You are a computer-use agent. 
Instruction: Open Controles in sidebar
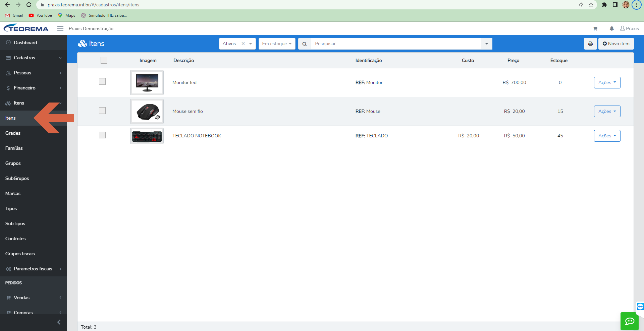pos(34,239)
